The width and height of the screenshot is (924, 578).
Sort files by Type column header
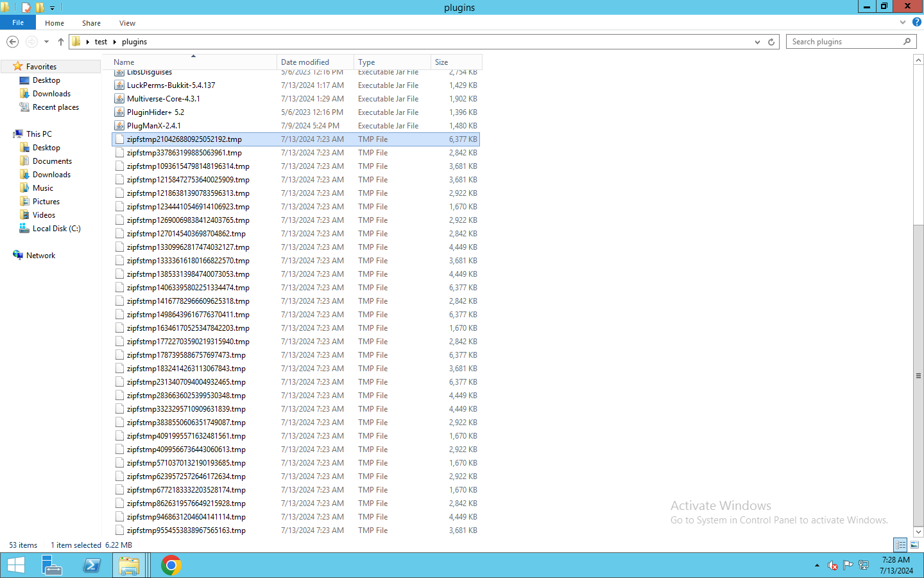click(392, 62)
